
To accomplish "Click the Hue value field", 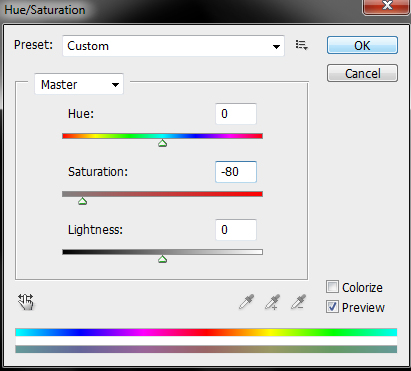I will pyautogui.click(x=236, y=114).
